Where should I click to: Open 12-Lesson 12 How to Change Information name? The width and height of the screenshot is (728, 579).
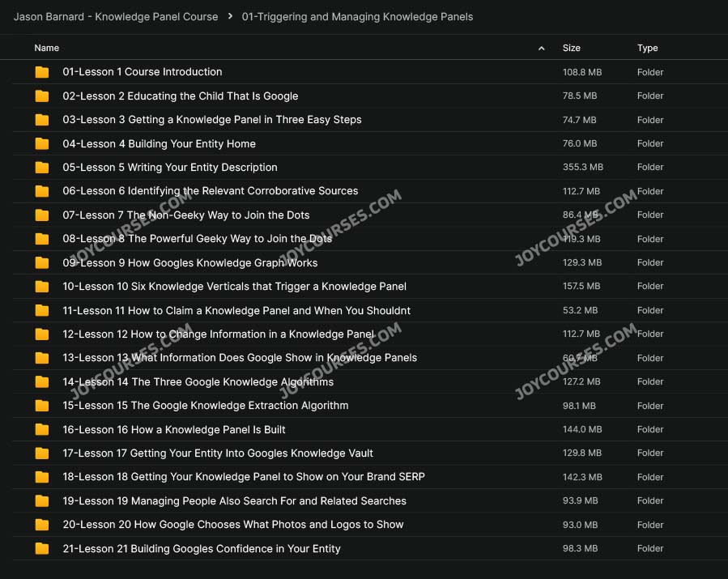point(218,334)
